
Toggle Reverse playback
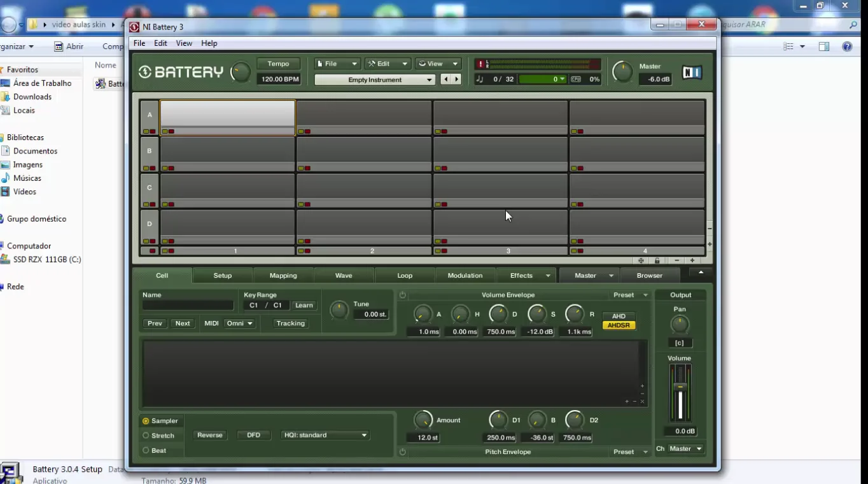point(210,435)
